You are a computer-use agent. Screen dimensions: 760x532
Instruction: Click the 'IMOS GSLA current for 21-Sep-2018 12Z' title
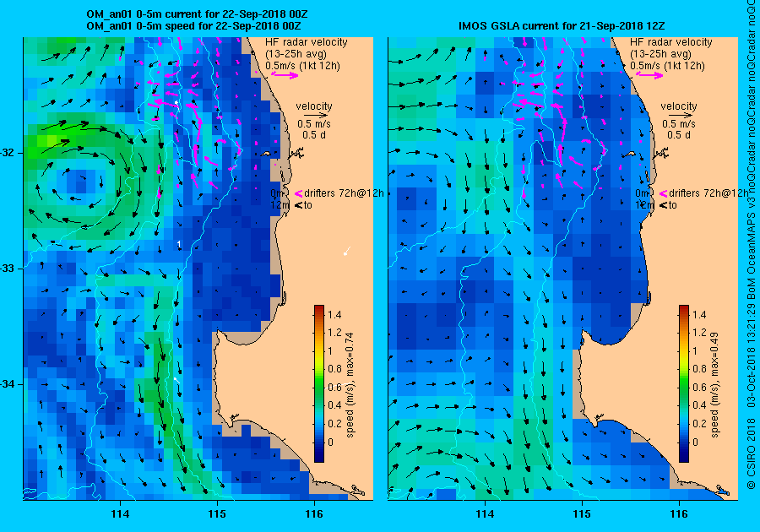click(x=562, y=26)
